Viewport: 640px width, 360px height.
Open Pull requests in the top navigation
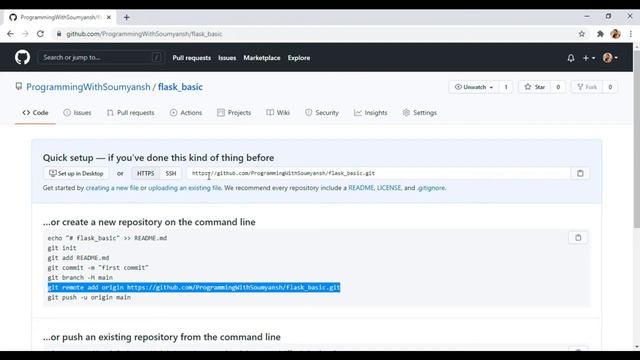191,58
